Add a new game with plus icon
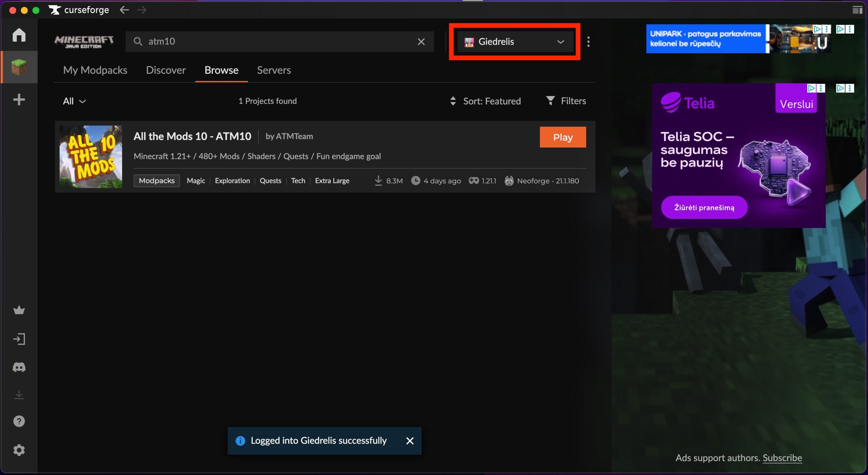This screenshot has width=868, height=475. coord(19,99)
